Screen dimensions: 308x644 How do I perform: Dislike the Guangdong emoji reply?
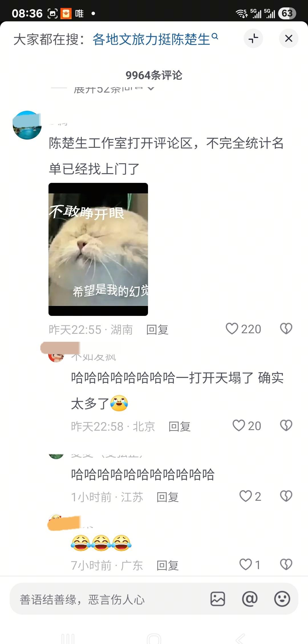[x=286, y=564]
